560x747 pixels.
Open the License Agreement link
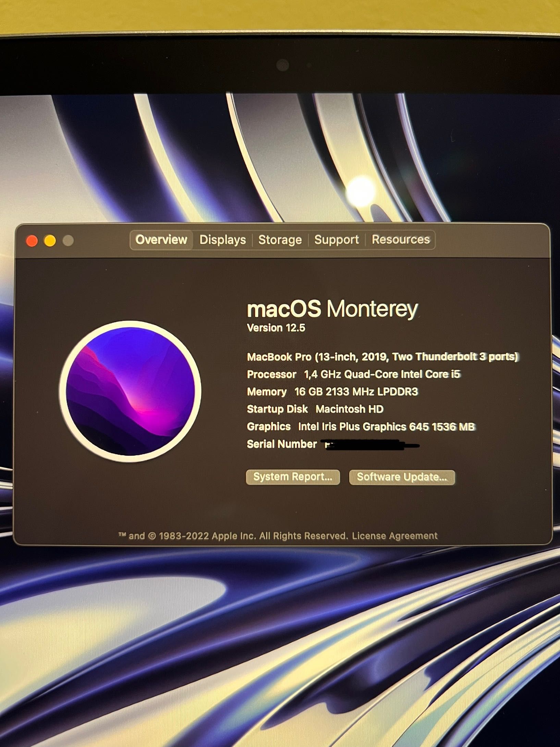click(x=394, y=536)
